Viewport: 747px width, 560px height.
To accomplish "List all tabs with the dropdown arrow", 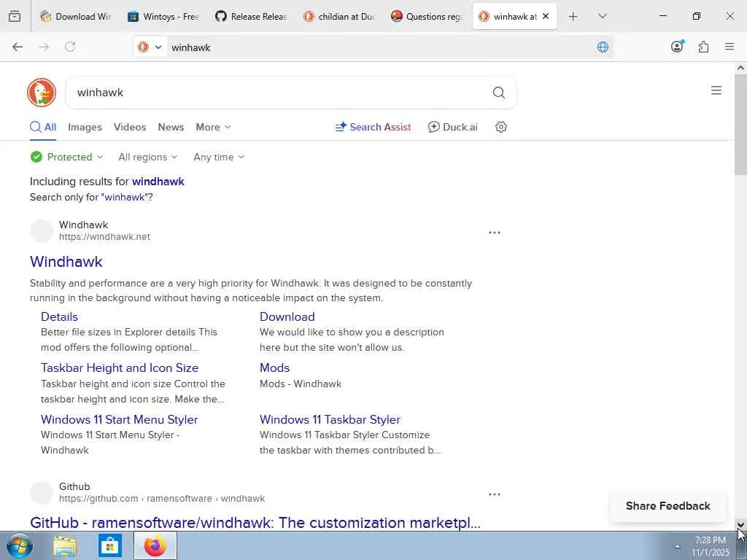I will (x=602, y=16).
